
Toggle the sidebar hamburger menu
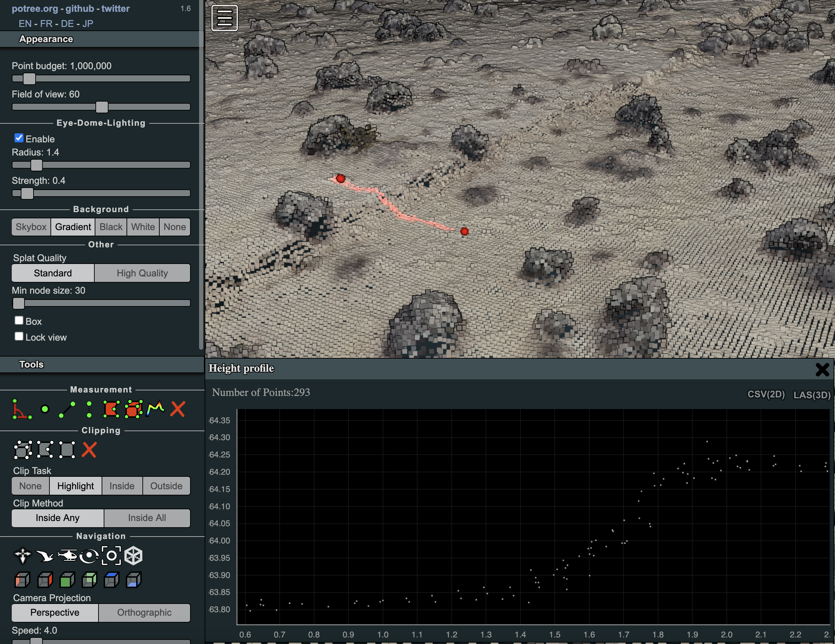tap(224, 18)
